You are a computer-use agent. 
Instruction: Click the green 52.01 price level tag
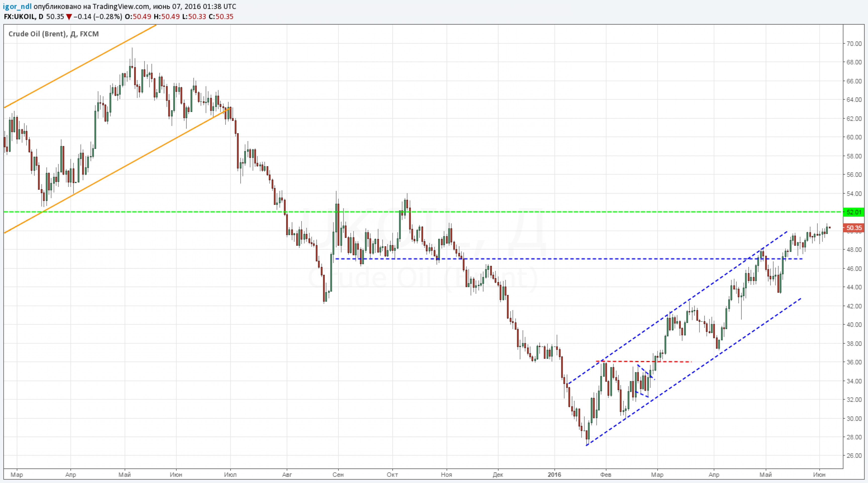click(x=853, y=212)
